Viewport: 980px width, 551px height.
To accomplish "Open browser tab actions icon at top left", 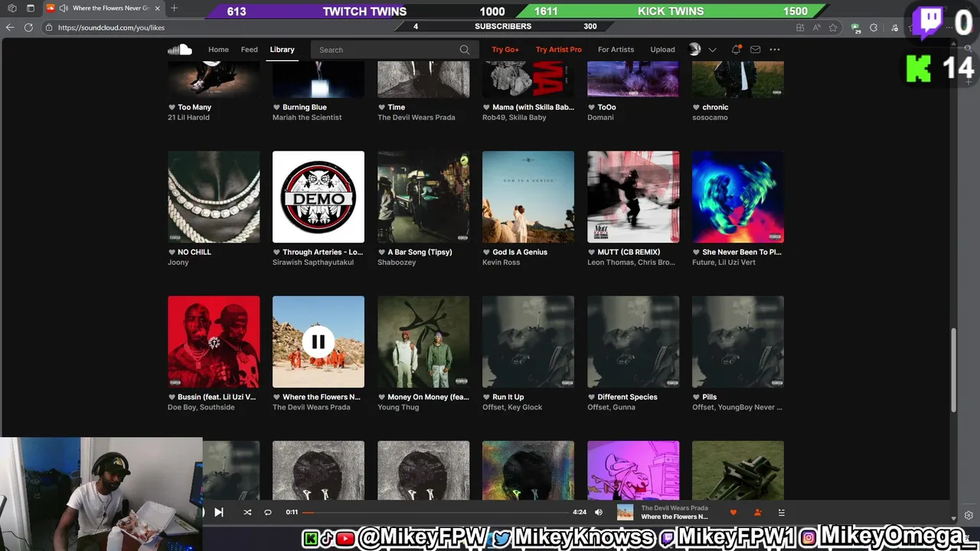I will point(31,8).
